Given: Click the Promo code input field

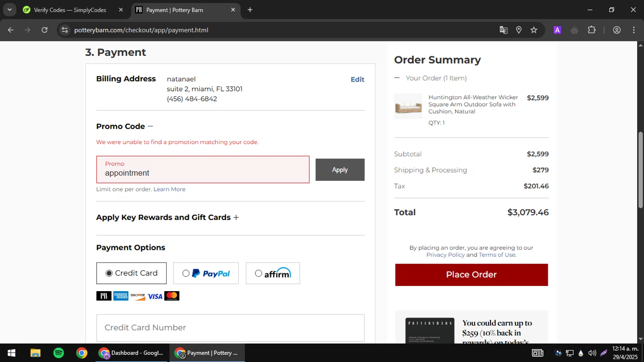Looking at the screenshot, I should tap(203, 170).
